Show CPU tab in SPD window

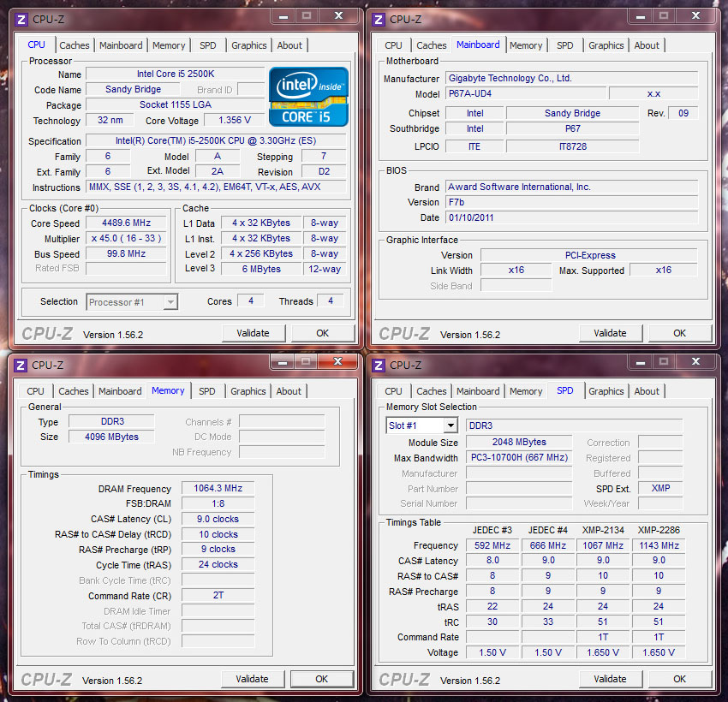tap(393, 391)
